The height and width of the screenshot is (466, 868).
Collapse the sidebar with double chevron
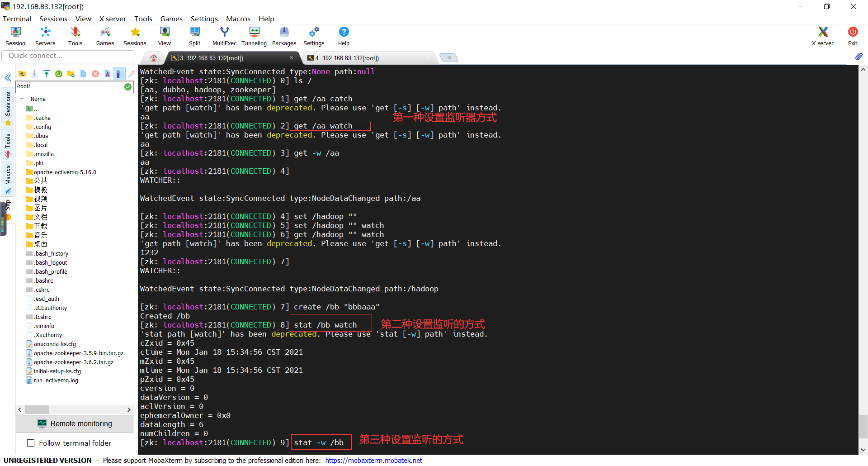click(x=8, y=78)
